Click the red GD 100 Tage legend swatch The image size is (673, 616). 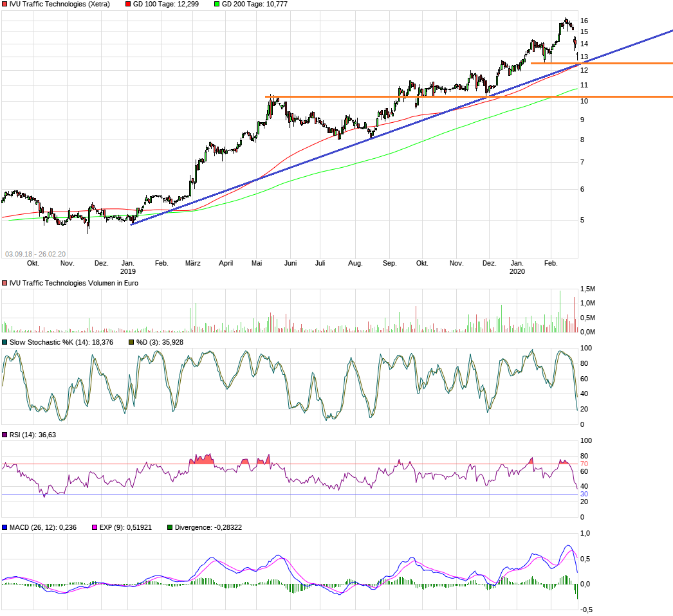128,4
